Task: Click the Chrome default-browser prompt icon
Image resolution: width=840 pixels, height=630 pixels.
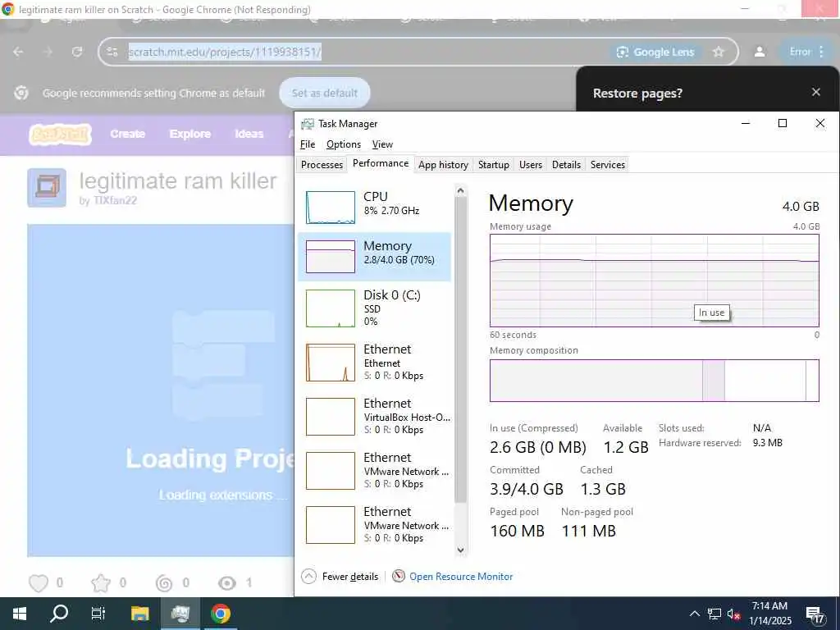Action: click(x=21, y=93)
